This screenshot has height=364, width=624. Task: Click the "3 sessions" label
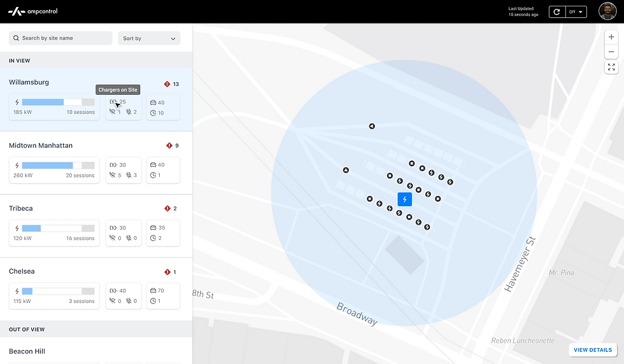point(82,301)
